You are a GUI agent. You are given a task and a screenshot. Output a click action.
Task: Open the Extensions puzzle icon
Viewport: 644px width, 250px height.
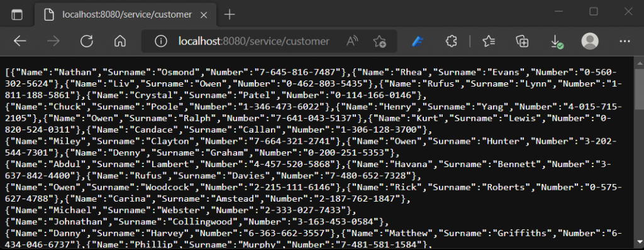click(x=452, y=41)
